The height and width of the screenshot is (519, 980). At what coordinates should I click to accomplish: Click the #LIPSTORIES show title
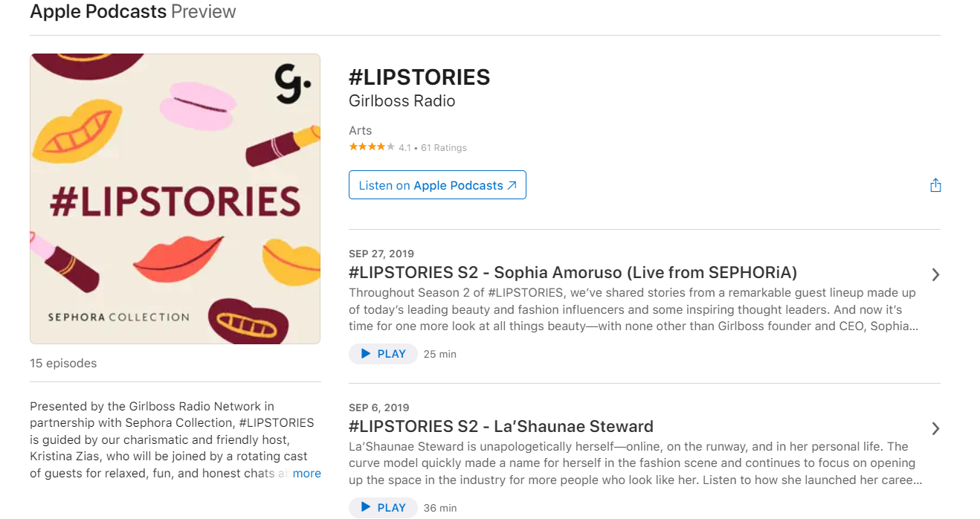419,77
